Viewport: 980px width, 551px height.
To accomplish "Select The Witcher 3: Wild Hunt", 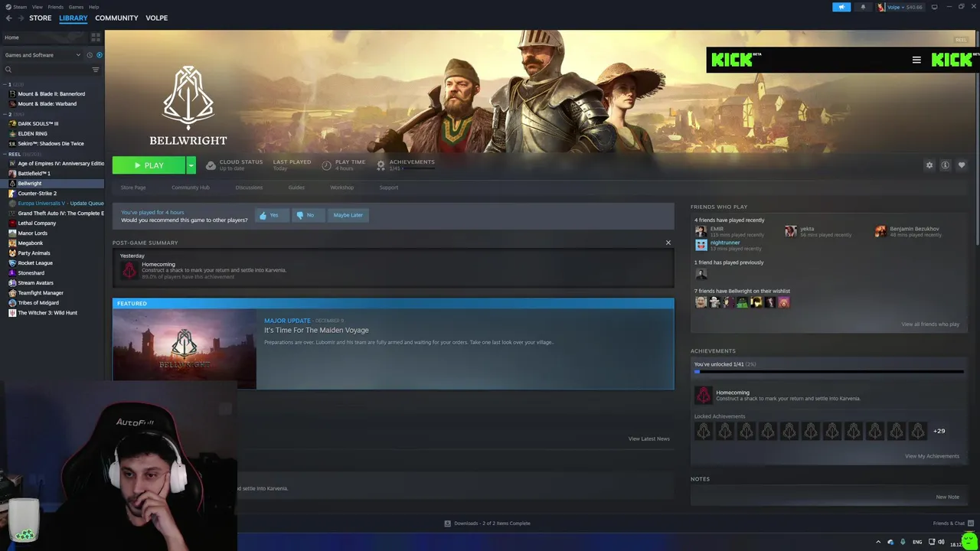I will point(47,312).
